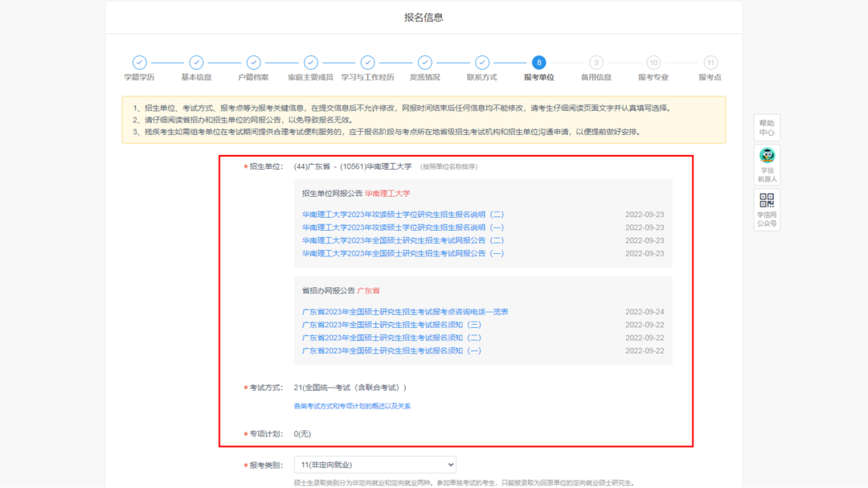Screen dimensions: 868x488
Task: Click the 学习与工作经历 step checkmark icon
Action: coord(367,62)
